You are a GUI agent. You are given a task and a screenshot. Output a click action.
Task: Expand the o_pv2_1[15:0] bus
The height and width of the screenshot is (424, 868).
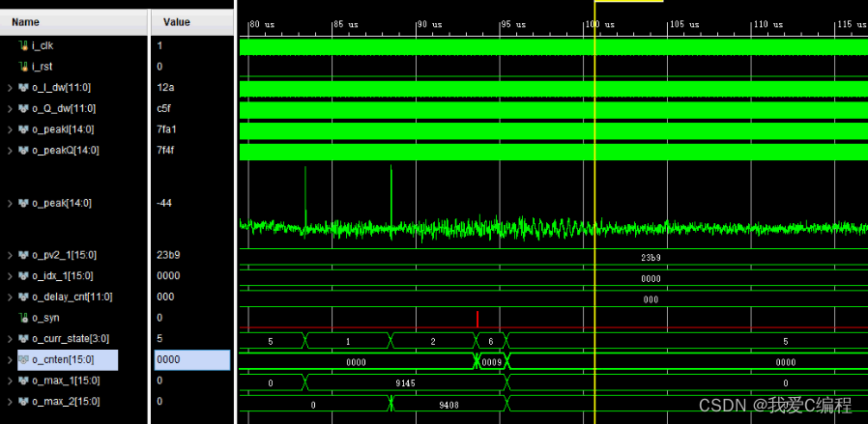(x=10, y=256)
